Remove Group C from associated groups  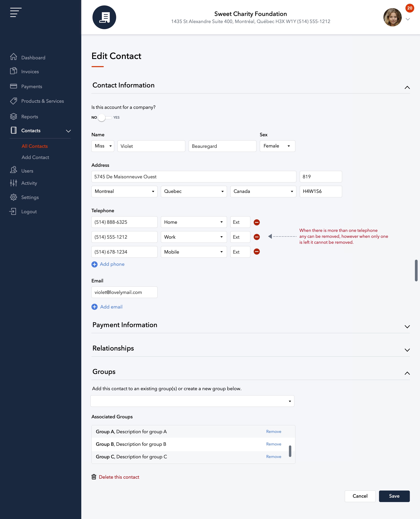click(274, 457)
